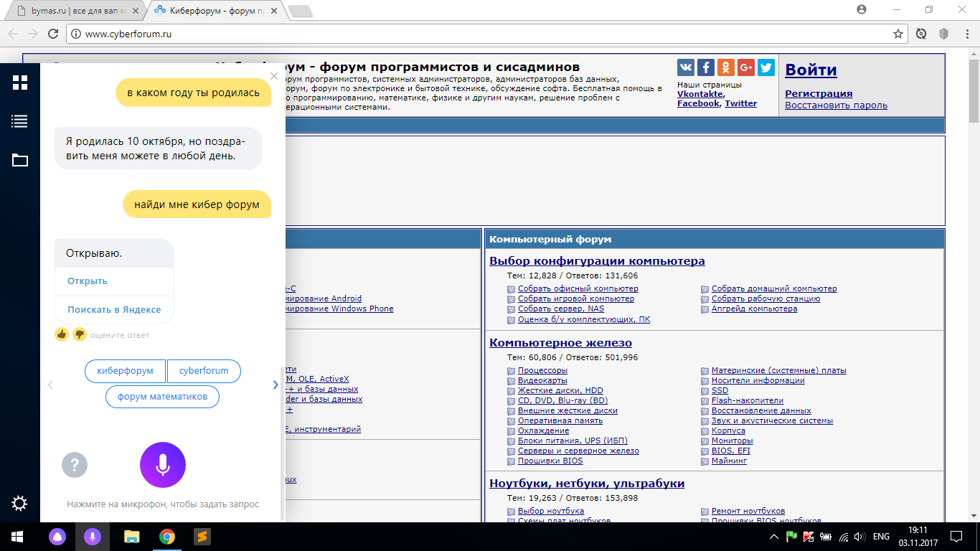Image resolution: width=980 pixels, height=551 pixels.
Task: Close the Alice assistant panel
Action: pos(274,76)
